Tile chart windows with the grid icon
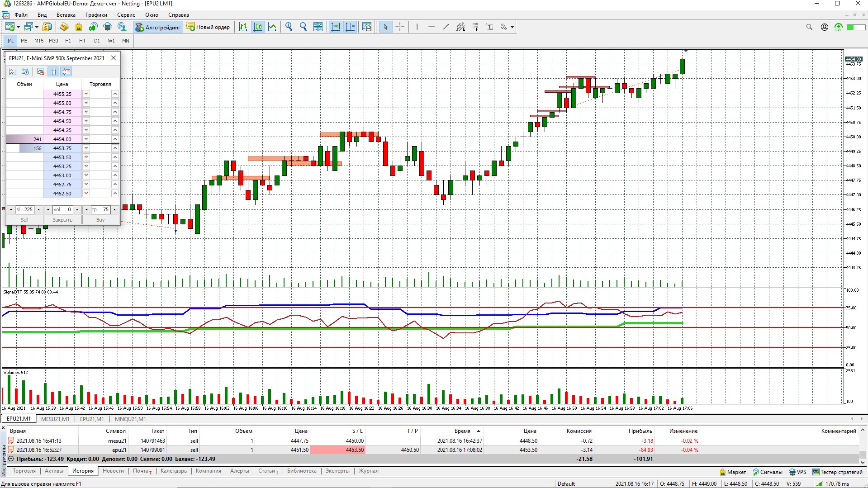 (318, 27)
